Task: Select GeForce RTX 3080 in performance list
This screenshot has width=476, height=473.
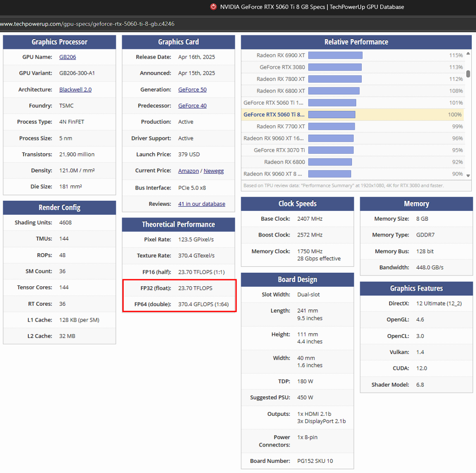Action: click(x=282, y=67)
